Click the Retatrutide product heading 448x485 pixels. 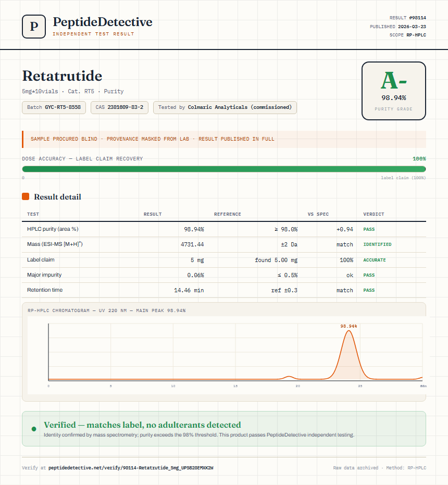click(x=62, y=76)
